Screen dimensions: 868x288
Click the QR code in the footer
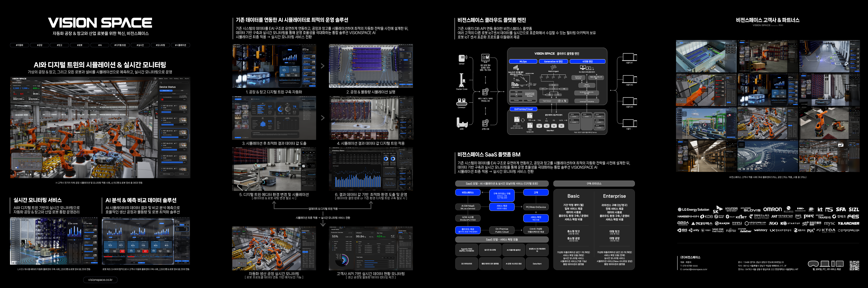854,266
